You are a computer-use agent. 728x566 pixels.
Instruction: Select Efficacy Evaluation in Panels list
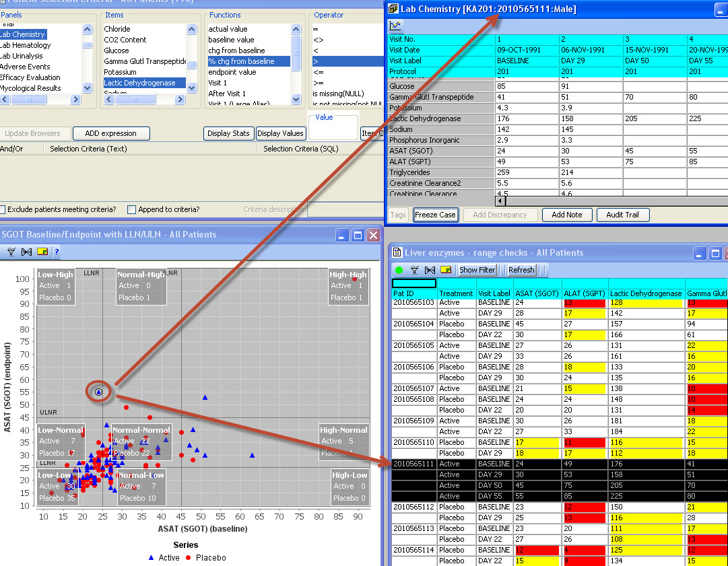click(30, 77)
